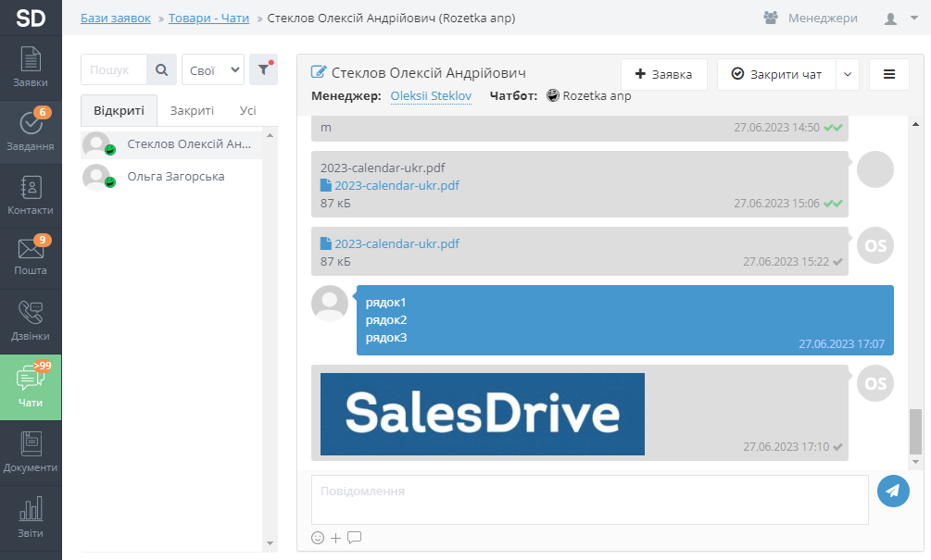
Task: Open the Заявки section in sidebar
Action: [31, 67]
